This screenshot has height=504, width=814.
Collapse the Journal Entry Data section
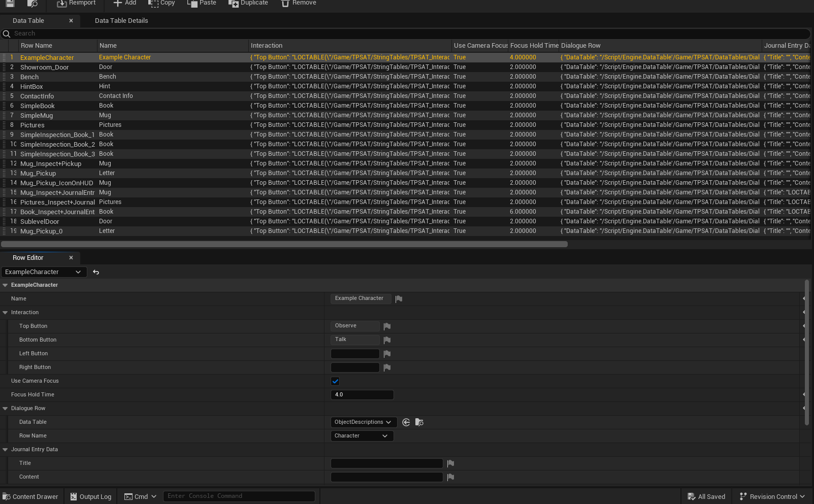click(5, 450)
